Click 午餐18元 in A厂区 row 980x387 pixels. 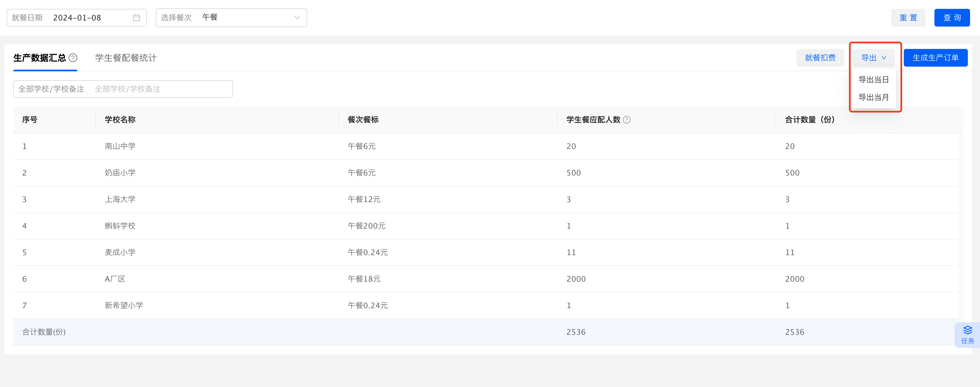[x=364, y=279]
